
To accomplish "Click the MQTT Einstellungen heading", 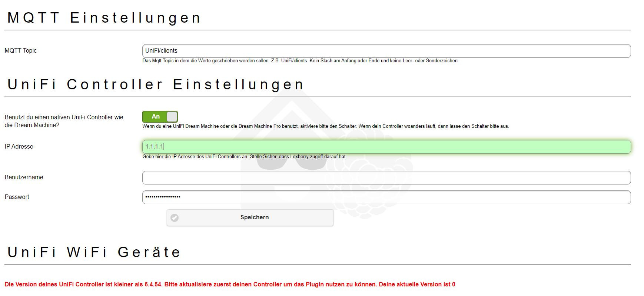I will pyautogui.click(x=104, y=18).
